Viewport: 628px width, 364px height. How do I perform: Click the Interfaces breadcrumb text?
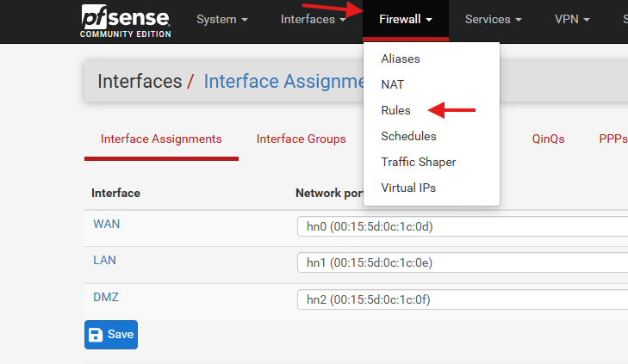140,81
